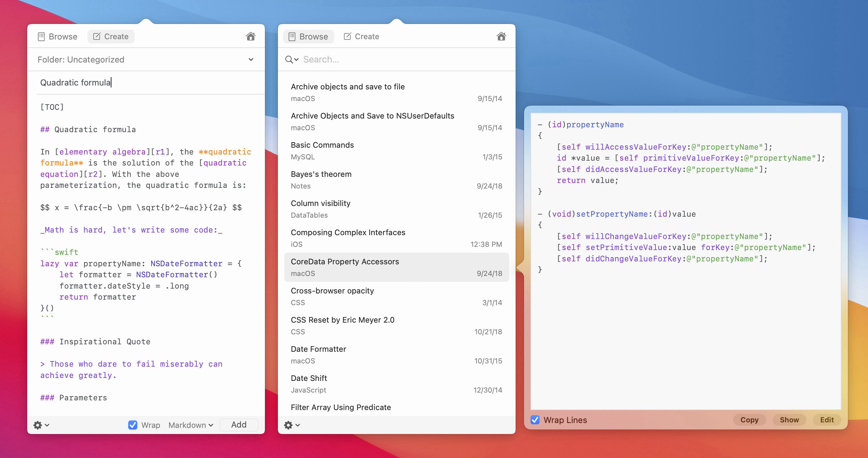The height and width of the screenshot is (458, 868).
Task: Click the setPropertyName method signature line
Action: pos(617,214)
